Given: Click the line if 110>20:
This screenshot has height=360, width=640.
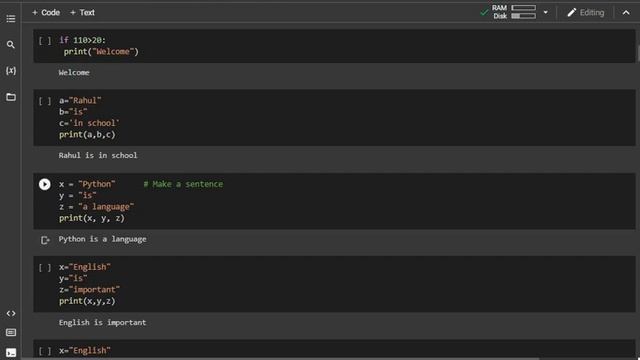Looking at the screenshot, I should 82,40.
